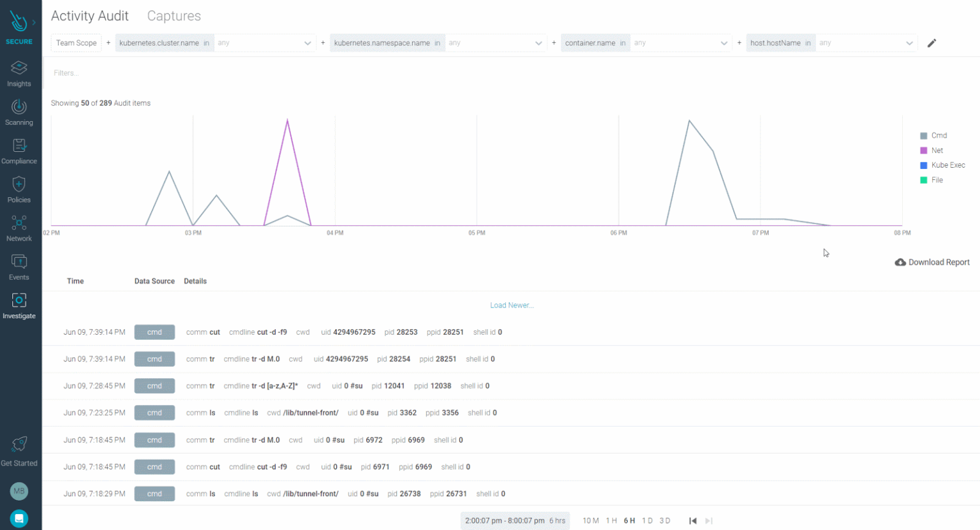Toggle the Kube Exec legend series

947,165
